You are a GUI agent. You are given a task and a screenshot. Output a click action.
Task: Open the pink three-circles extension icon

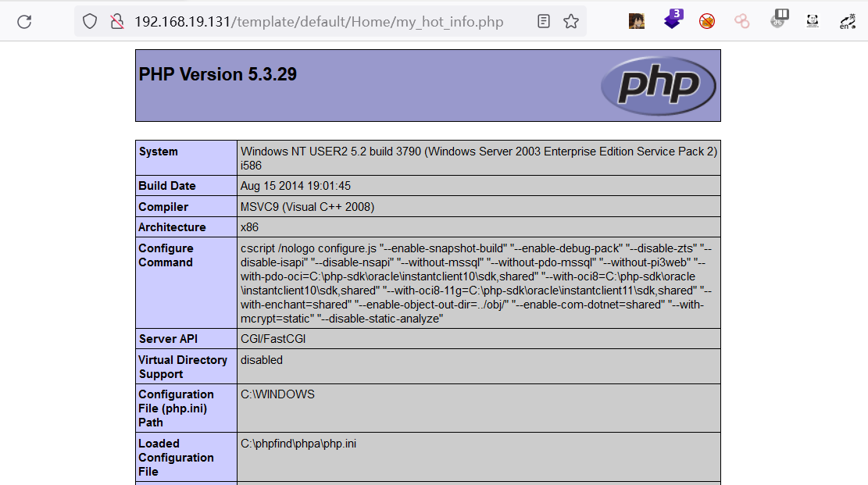point(741,22)
